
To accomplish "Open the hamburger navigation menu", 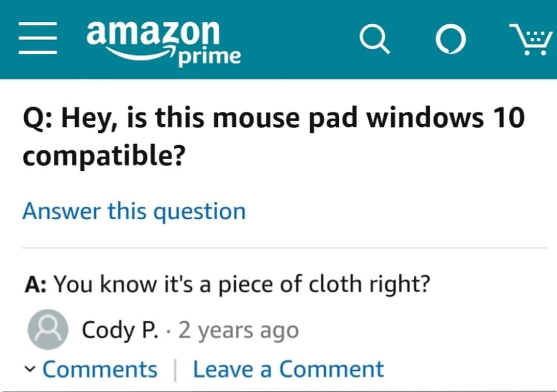I will point(37,39).
